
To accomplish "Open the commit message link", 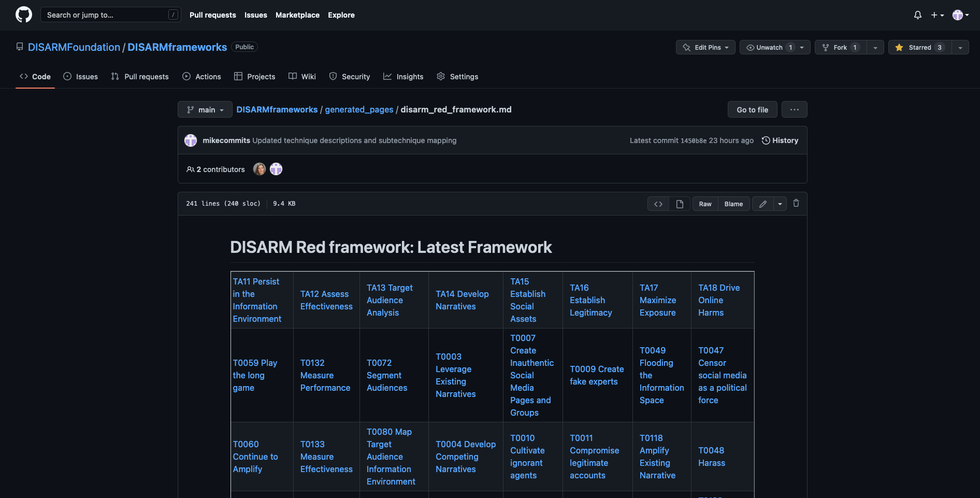I will tap(354, 140).
